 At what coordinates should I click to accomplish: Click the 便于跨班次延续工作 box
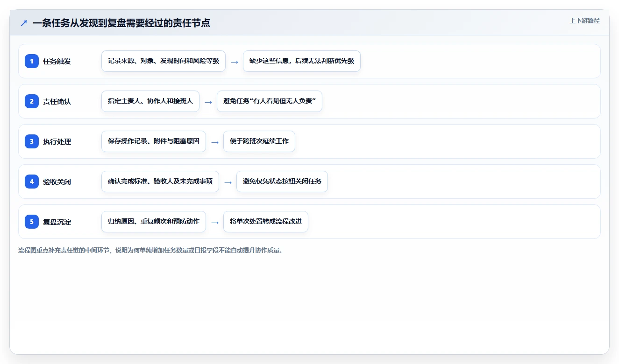pyautogui.click(x=259, y=141)
